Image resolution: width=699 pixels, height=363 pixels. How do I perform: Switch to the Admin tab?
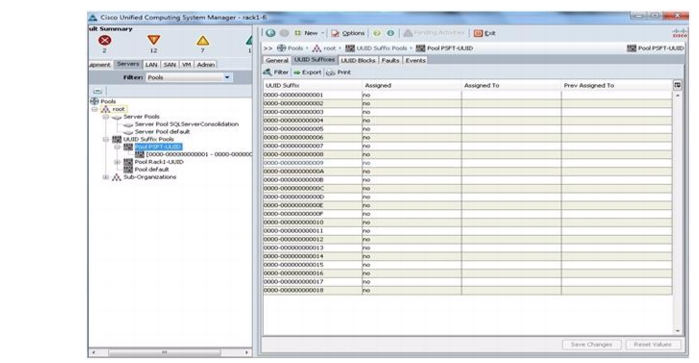click(x=206, y=65)
